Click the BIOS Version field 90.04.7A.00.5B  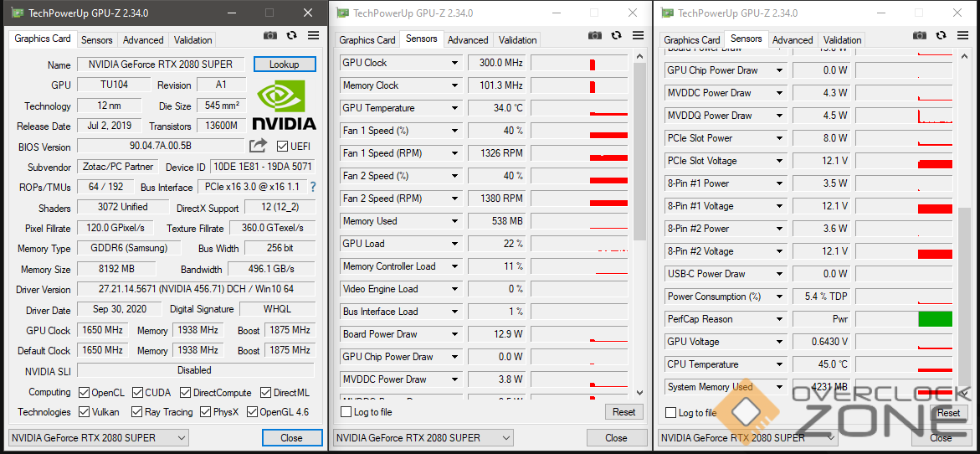click(x=161, y=147)
